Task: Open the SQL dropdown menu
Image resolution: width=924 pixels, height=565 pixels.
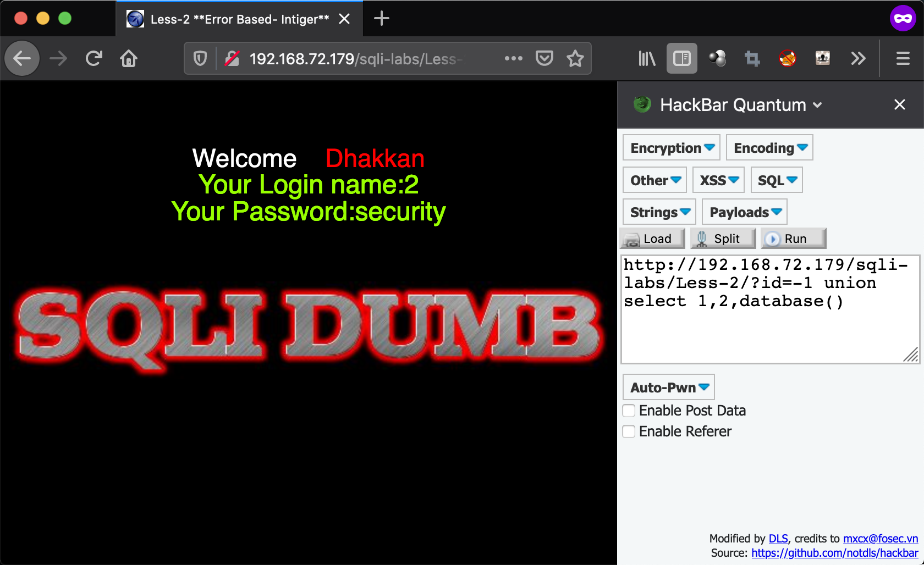Action: (x=776, y=180)
